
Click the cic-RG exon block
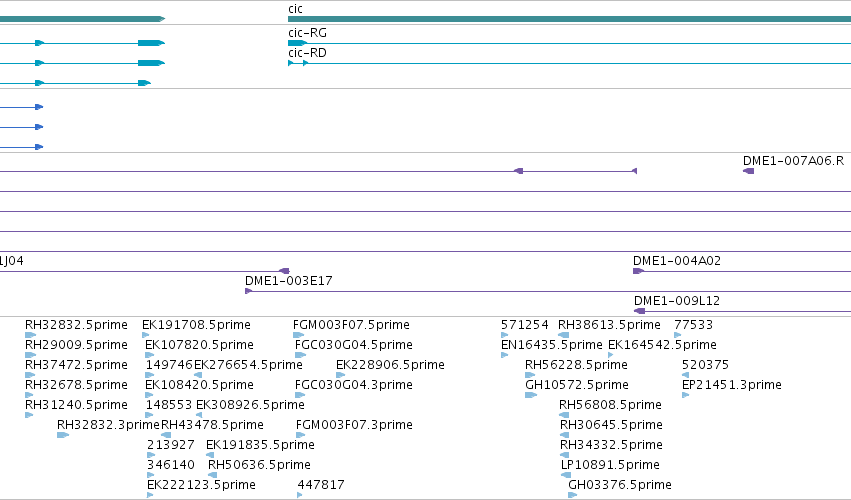[x=296, y=43]
